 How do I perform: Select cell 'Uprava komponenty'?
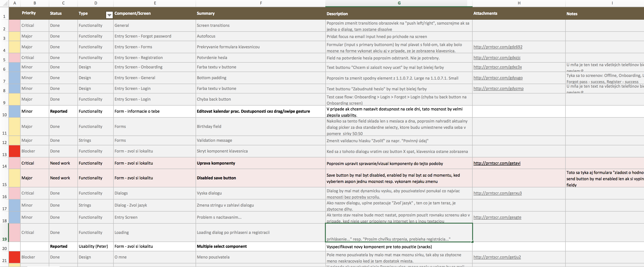coord(260,163)
